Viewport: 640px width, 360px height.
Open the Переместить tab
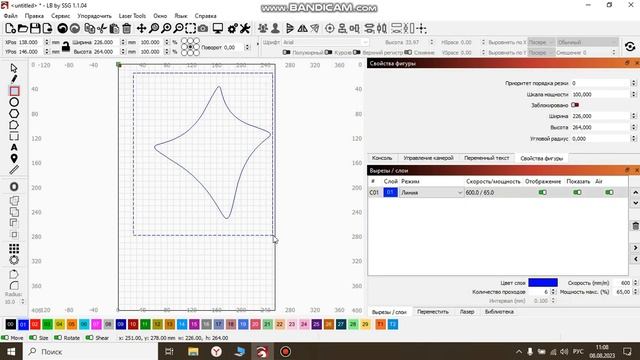(x=433, y=311)
